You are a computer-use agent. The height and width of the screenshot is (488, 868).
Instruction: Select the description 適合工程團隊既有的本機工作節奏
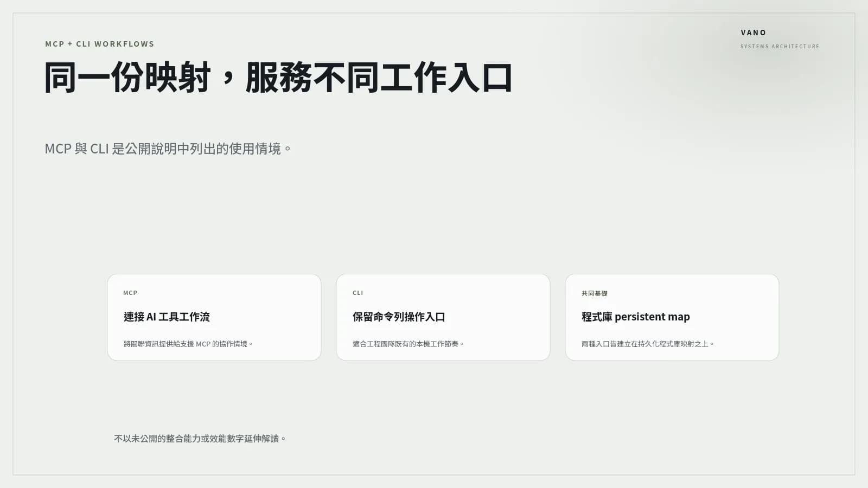pos(408,344)
